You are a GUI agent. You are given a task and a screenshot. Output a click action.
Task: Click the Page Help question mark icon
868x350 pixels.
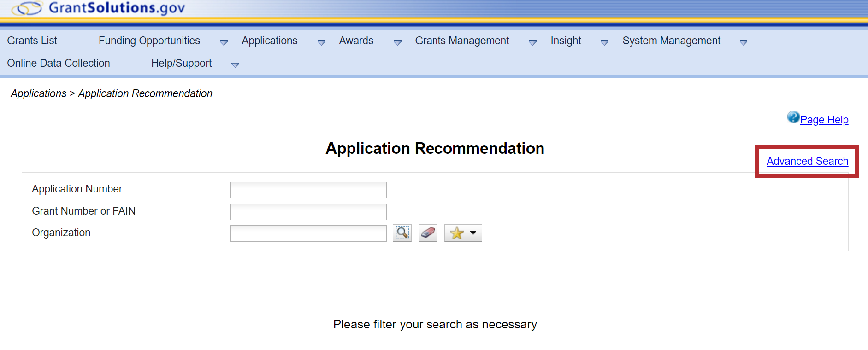coord(793,117)
